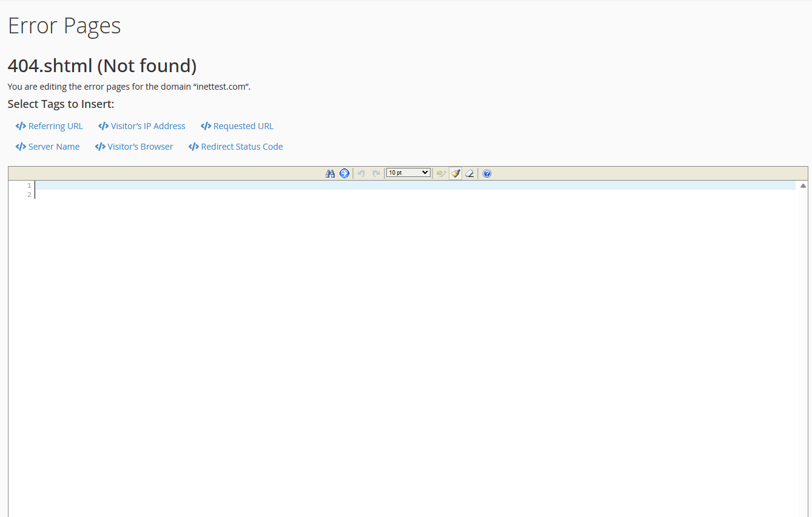The width and height of the screenshot is (812, 517).
Task: Click the eraser icon in editor toolbar
Action: pos(469,173)
